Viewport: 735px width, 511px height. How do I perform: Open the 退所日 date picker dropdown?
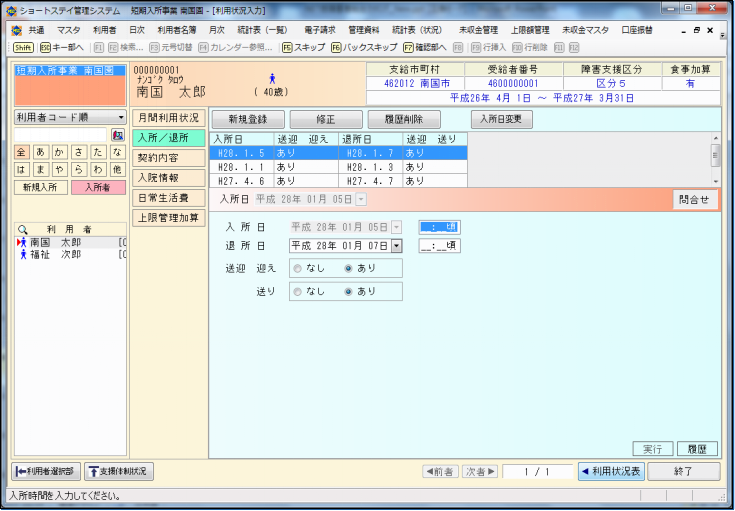(396, 245)
